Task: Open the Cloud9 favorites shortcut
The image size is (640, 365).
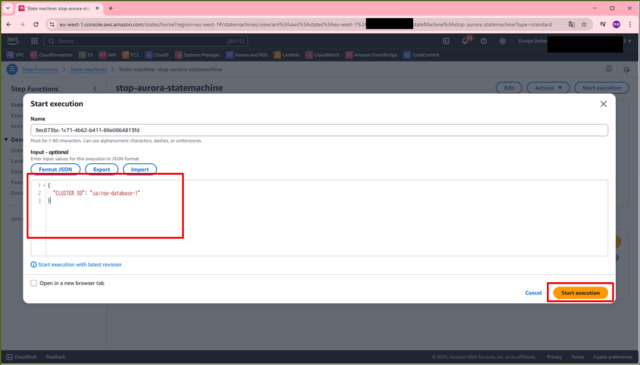Action: tap(157, 55)
